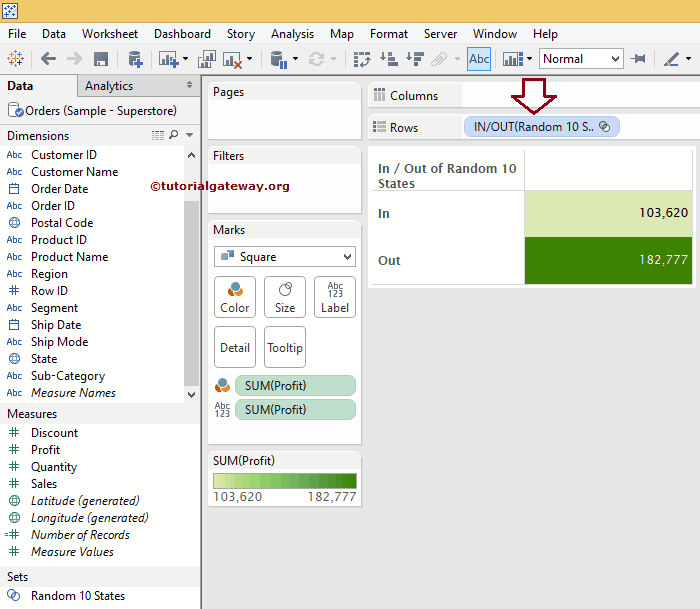The height and width of the screenshot is (609, 700).
Task: Click the Color button on Marks card
Action: click(x=235, y=297)
